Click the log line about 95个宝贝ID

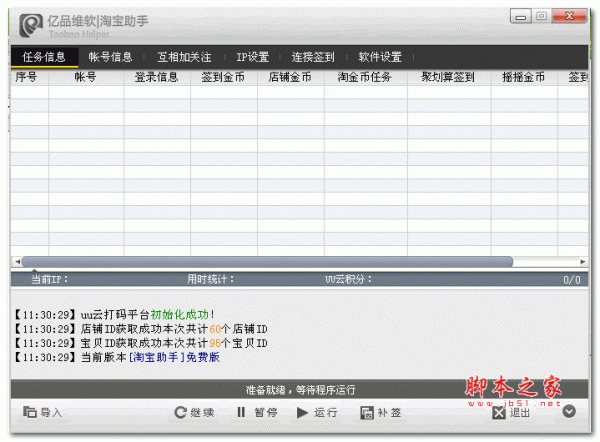point(141,343)
